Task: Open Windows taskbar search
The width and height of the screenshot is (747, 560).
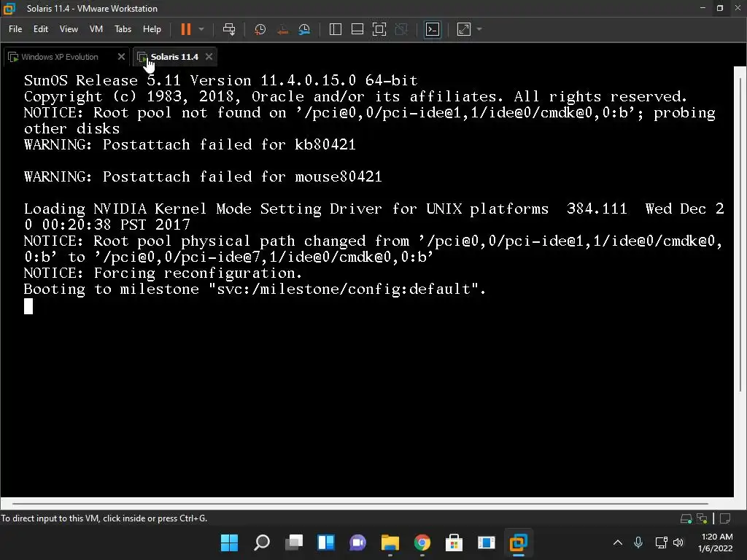Action: (262, 542)
